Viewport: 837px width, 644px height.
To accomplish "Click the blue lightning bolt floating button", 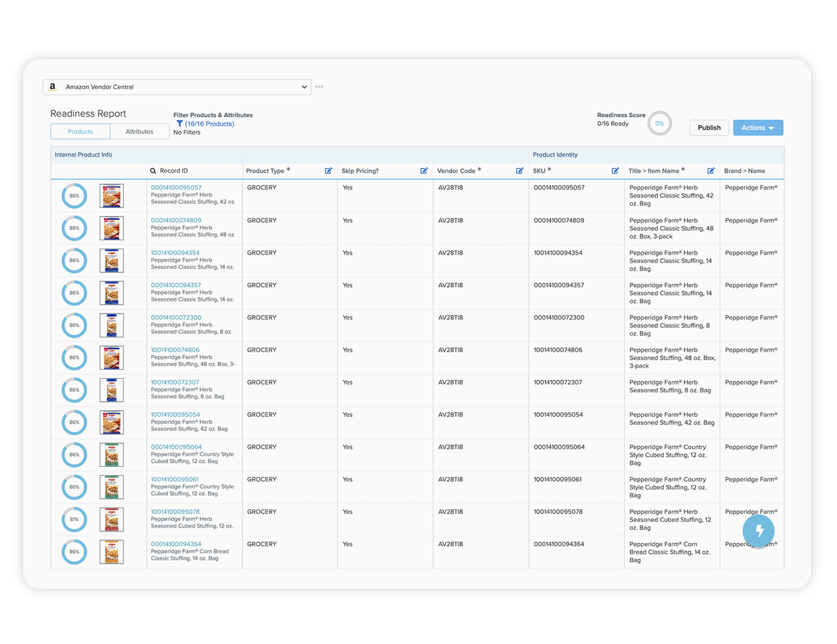I will click(x=758, y=531).
